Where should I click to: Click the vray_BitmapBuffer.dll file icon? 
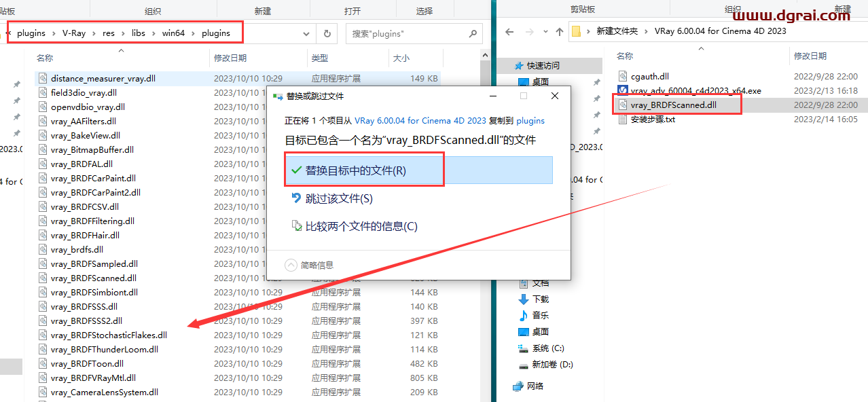pos(43,149)
